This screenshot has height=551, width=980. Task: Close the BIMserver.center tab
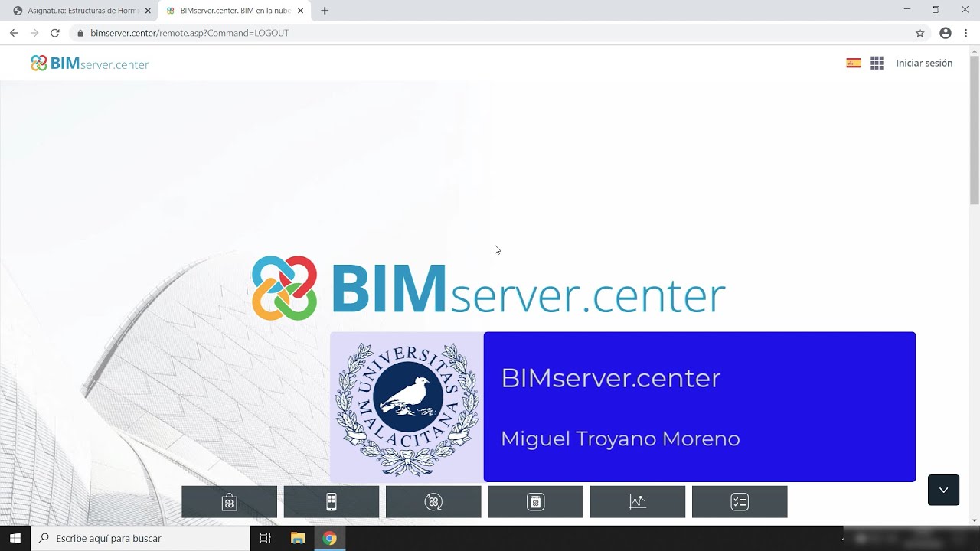tap(300, 11)
